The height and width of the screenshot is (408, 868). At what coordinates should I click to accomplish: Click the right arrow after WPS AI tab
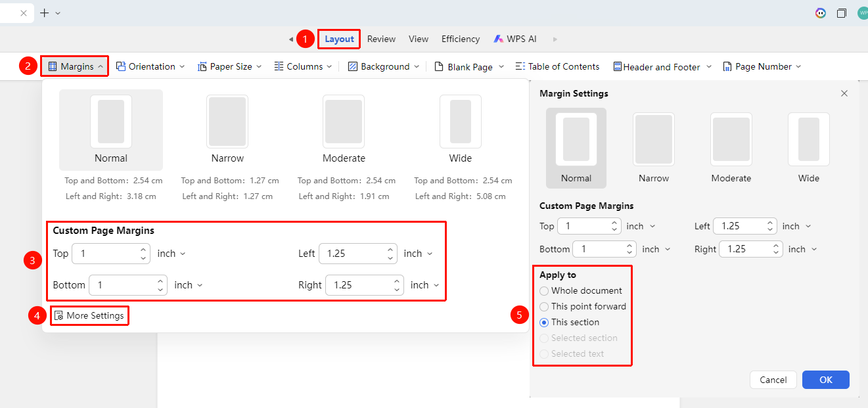point(555,39)
